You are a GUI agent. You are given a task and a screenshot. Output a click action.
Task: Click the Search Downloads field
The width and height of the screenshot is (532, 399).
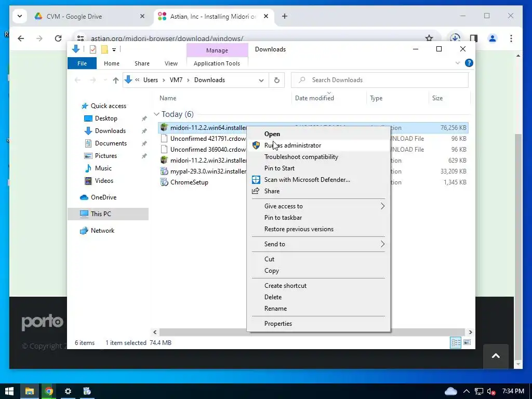380,80
